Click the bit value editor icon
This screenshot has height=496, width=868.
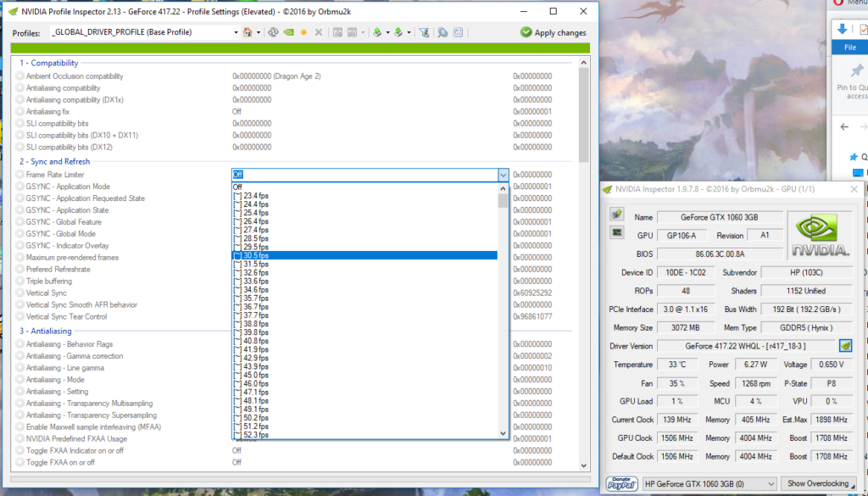pyautogui.click(x=458, y=33)
